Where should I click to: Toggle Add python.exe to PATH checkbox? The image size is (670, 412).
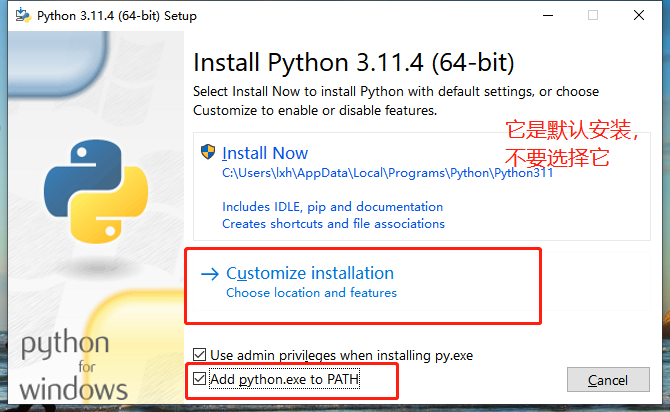[200, 379]
